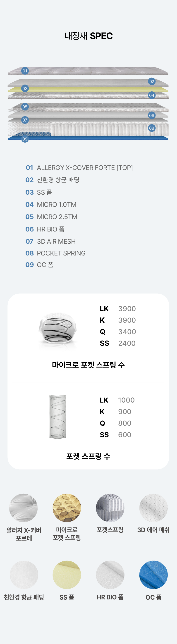Click marker 01 on the mattress diagram
The image size is (177, 644).
(x=25, y=71)
